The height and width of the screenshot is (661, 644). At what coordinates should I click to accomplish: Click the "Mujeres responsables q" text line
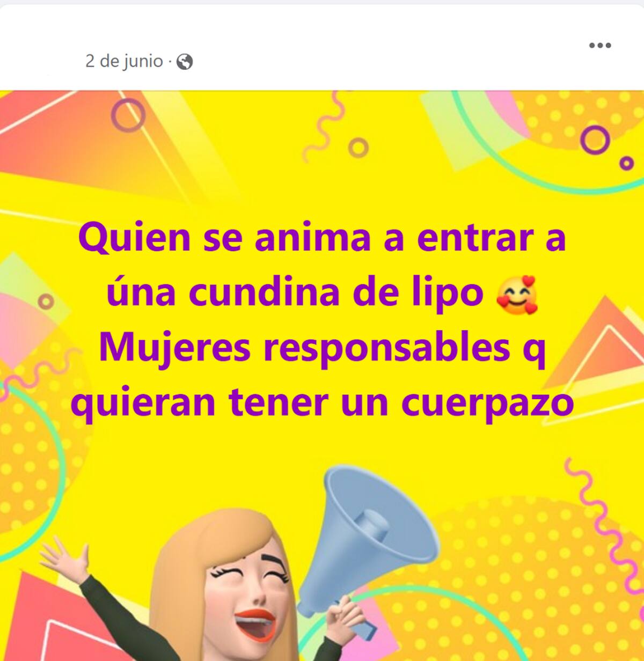click(x=322, y=347)
